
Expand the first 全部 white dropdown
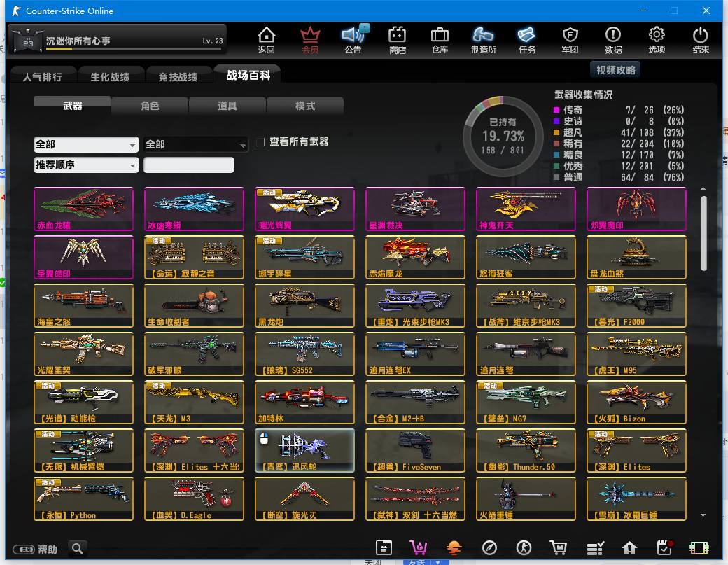86,144
